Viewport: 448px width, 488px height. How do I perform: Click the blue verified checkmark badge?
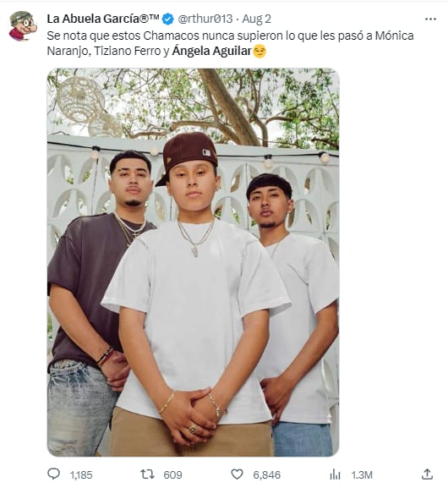point(168,19)
